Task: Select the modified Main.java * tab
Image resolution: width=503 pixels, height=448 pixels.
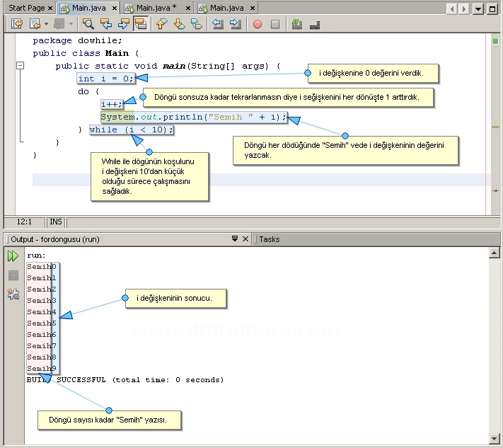Action: pyautogui.click(x=156, y=8)
